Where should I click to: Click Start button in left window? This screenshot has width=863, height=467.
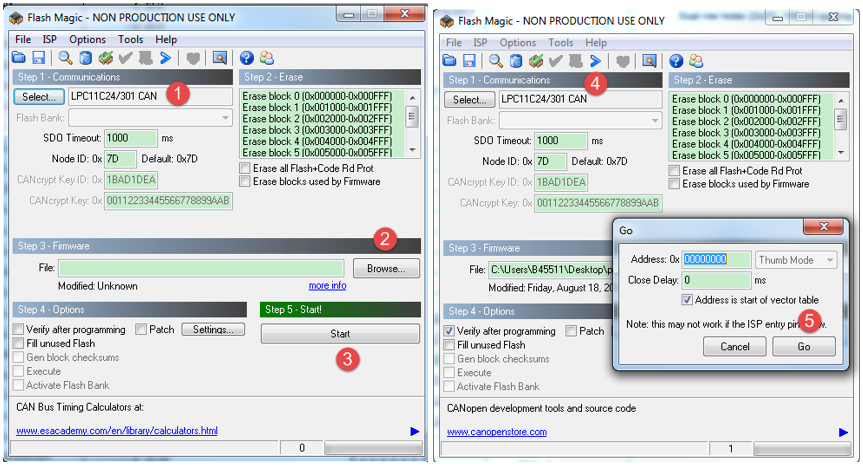(340, 333)
